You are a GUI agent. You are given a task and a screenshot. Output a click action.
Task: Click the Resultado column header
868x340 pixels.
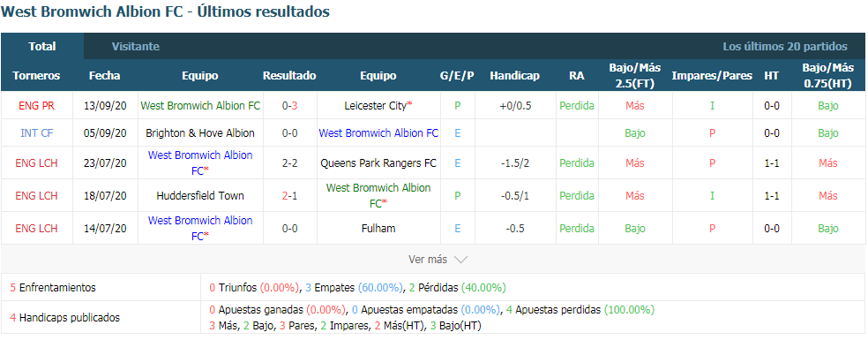tap(289, 76)
